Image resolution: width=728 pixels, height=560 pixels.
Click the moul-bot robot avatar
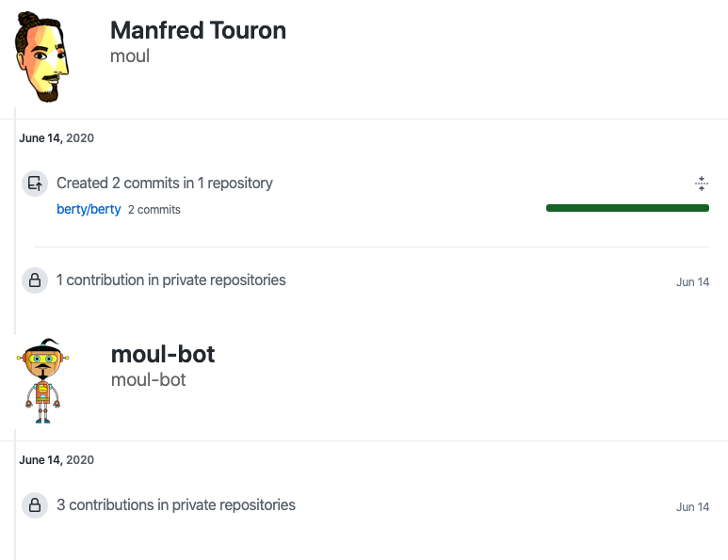point(42,380)
